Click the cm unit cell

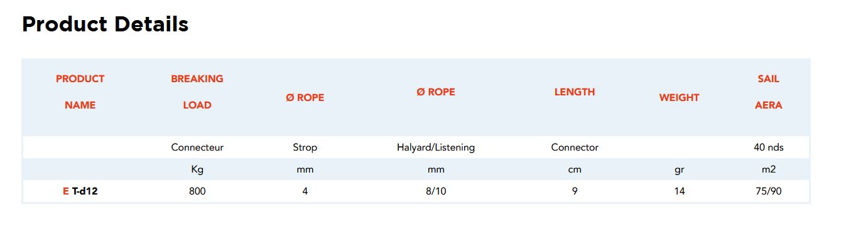point(575,169)
